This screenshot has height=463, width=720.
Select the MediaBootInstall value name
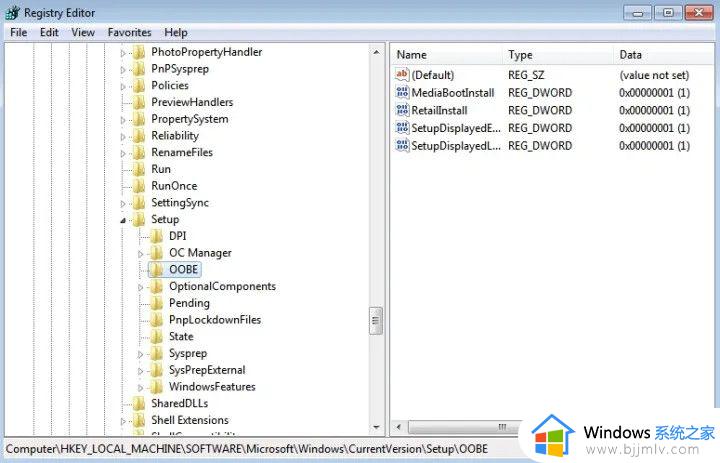[453, 93]
